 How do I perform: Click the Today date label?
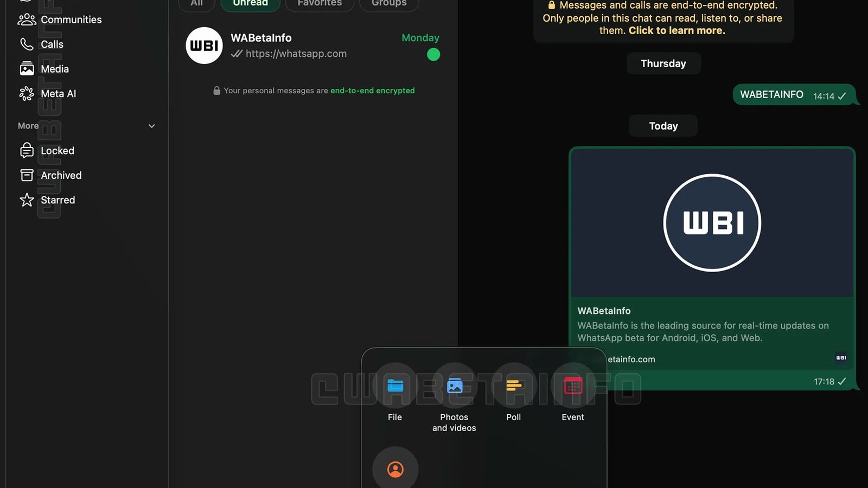(x=663, y=126)
